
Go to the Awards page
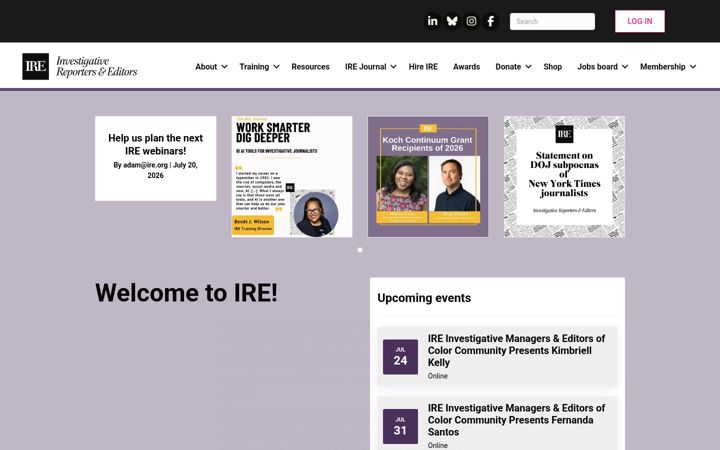(466, 67)
